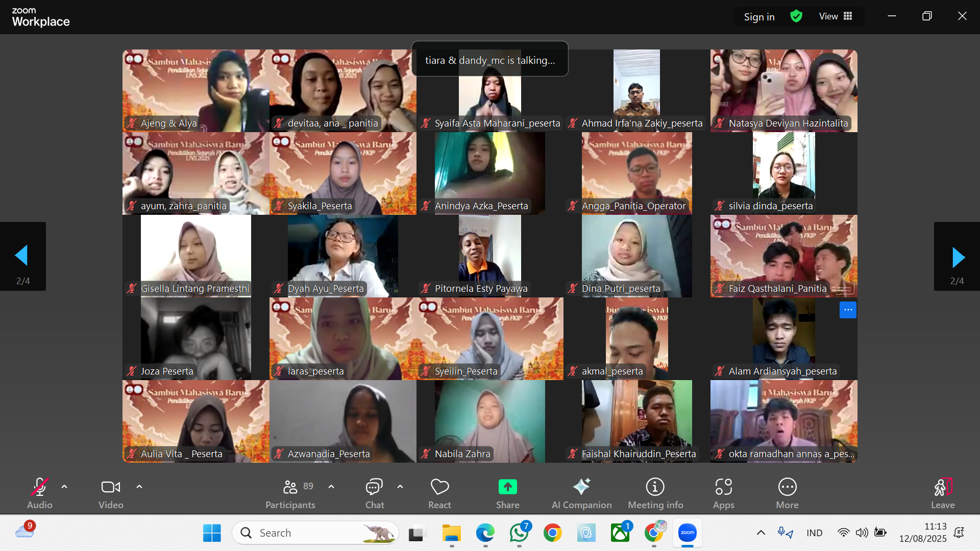Expand audio settings arrow next to Audio
Image resolution: width=980 pixels, height=551 pixels.
point(64,487)
